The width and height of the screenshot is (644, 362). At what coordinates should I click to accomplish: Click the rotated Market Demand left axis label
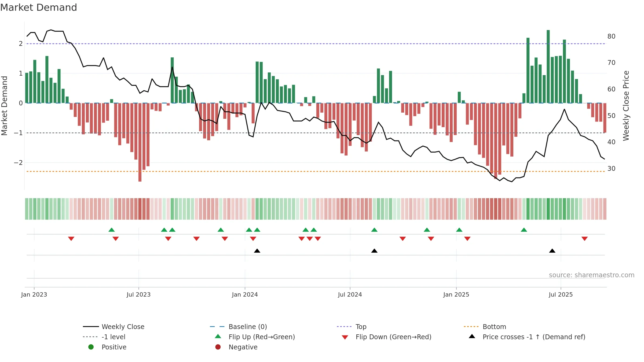[x=4, y=106]
